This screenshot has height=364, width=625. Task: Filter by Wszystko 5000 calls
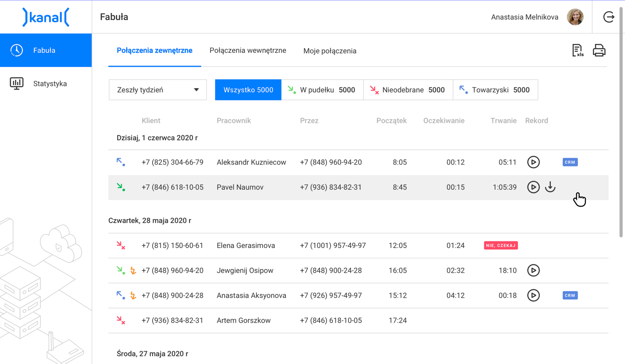point(248,90)
